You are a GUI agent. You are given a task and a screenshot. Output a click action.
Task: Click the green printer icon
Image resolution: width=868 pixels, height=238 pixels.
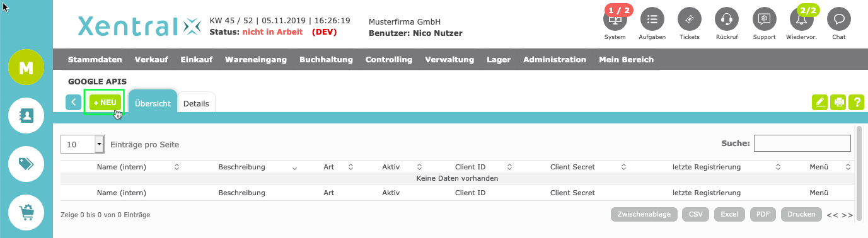pos(838,103)
